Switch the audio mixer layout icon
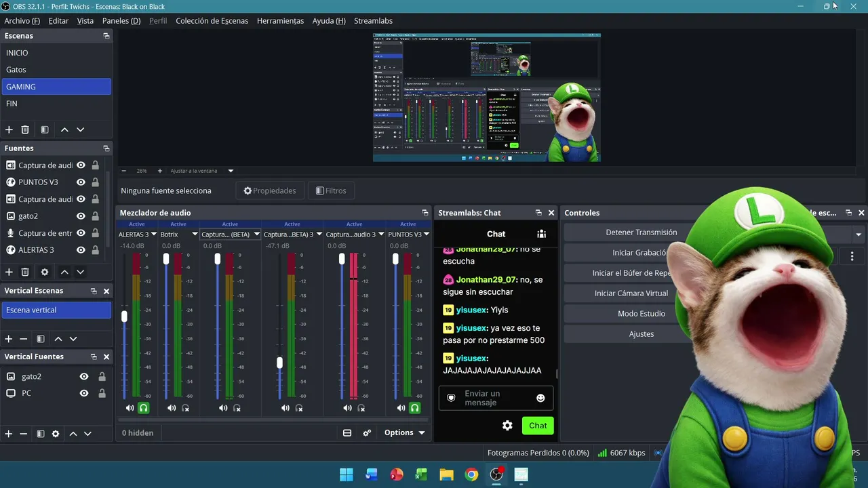This screenshot has width=868, height=488. [347, 432]
